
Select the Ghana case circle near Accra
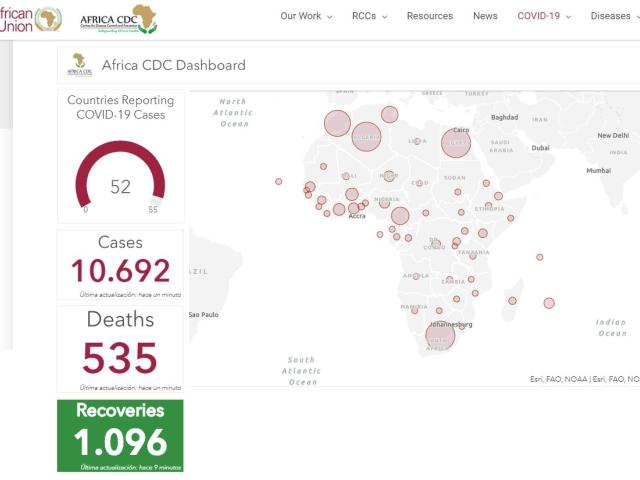coord(354,208)
